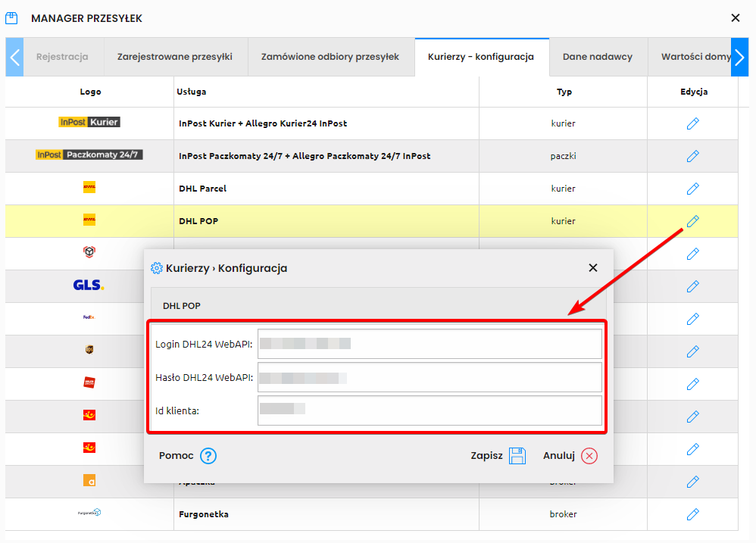Cancel with the Anuluj red circle icon
756x543 pixels.
(589, 456)
